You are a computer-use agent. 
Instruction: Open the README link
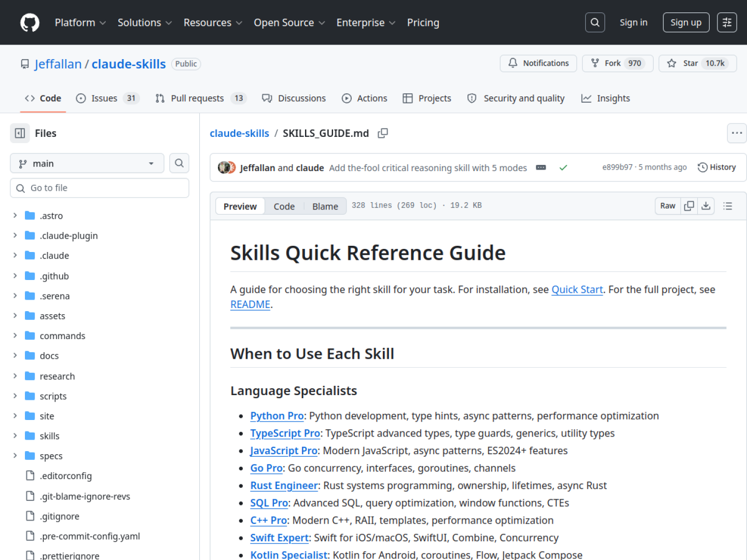pyautogui.click(x=251, y=304)
